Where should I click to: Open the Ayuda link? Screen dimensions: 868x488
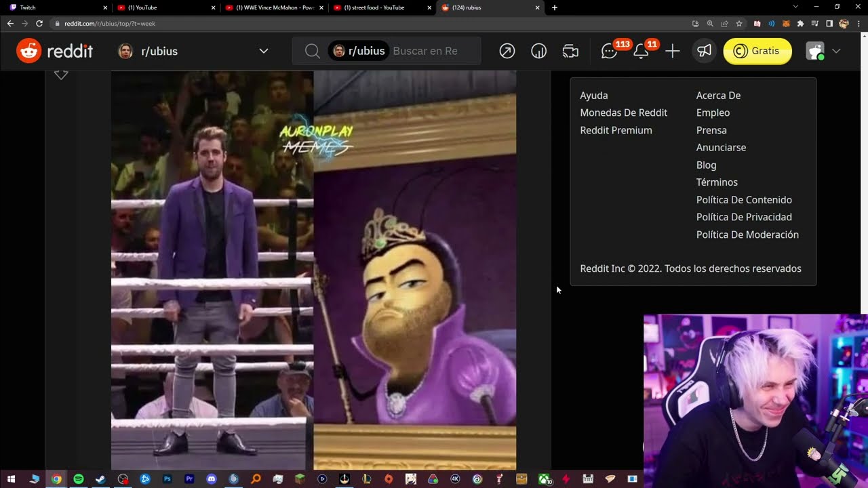pos(594,96)
